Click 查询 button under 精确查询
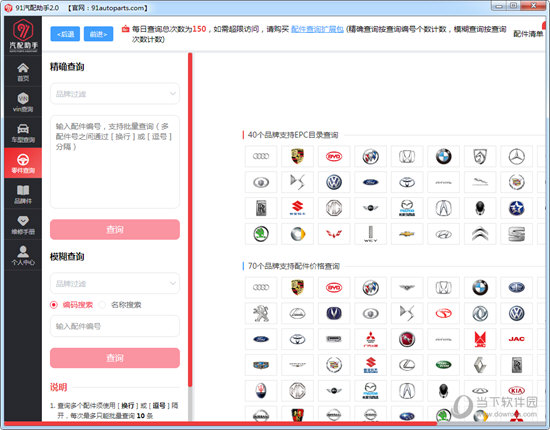Image resolution: width=550 pixels, height=430 pixels. pos(115,229)
